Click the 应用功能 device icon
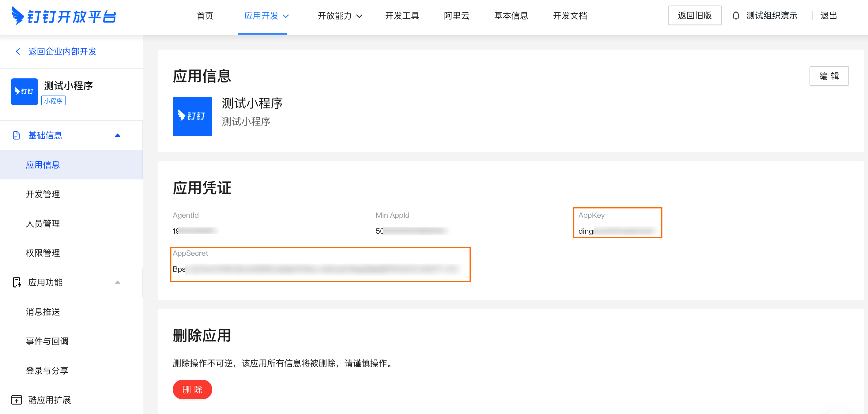 click(x=17, y=282)
